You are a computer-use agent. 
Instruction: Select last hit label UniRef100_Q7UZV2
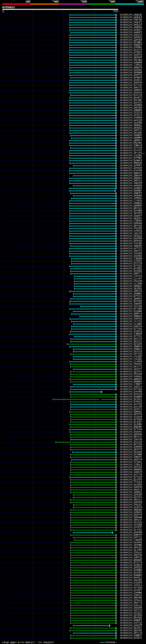point(131,638)
